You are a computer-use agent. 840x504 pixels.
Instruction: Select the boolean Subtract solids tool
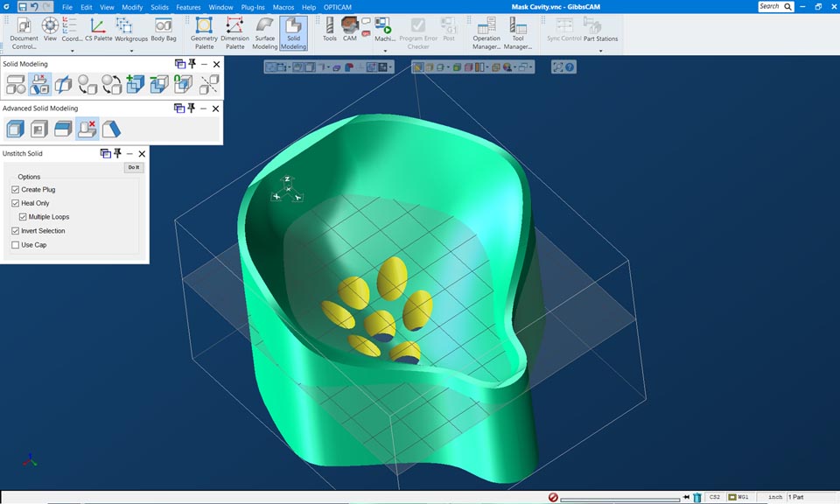point(157,84)
